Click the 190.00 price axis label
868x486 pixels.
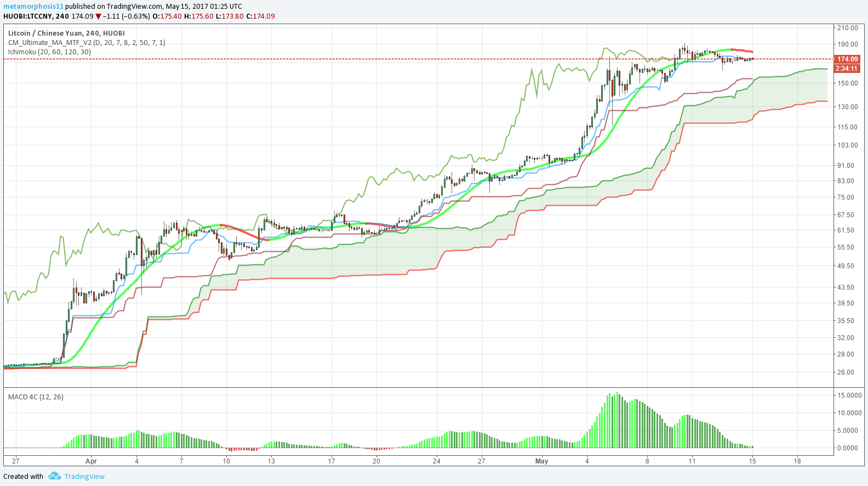coord(848,44)
